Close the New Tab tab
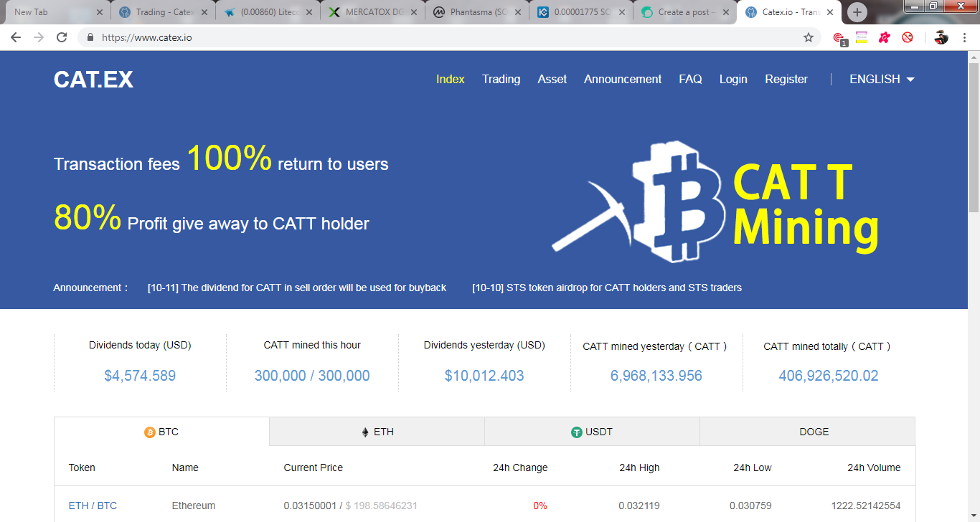 tap(99, 12)
